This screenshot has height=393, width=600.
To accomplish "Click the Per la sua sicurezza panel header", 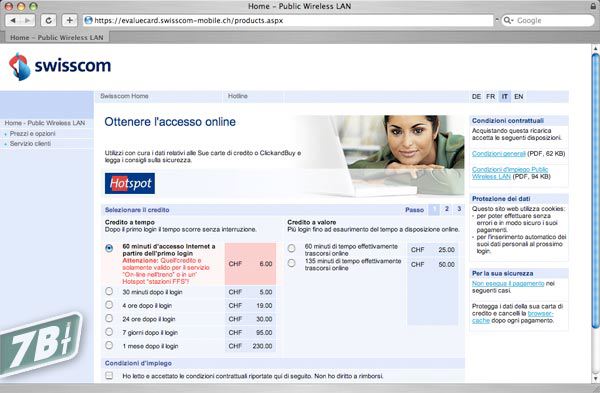I will click(x=518, y=273).
